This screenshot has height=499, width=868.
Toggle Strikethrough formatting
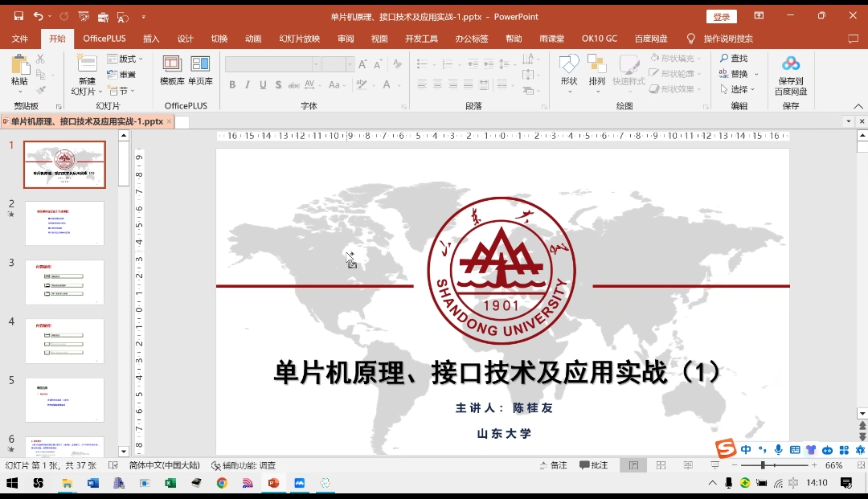(x=294, y=84)
